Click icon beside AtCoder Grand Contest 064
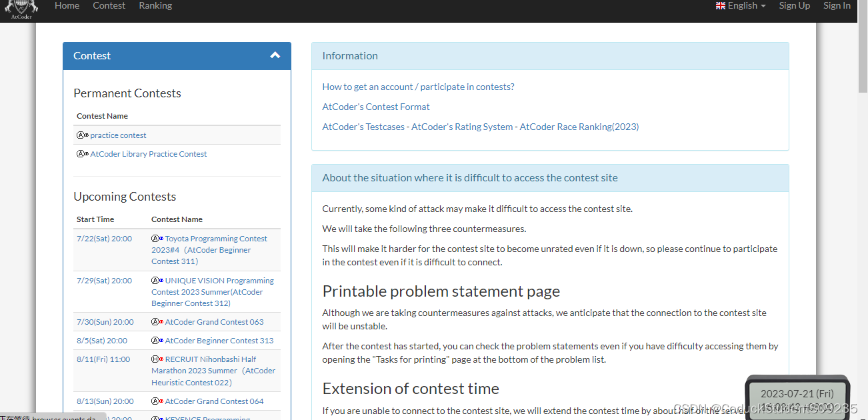The height and width of the screenshot is (420, 868). pyautogui.click(x=157, y=401)
